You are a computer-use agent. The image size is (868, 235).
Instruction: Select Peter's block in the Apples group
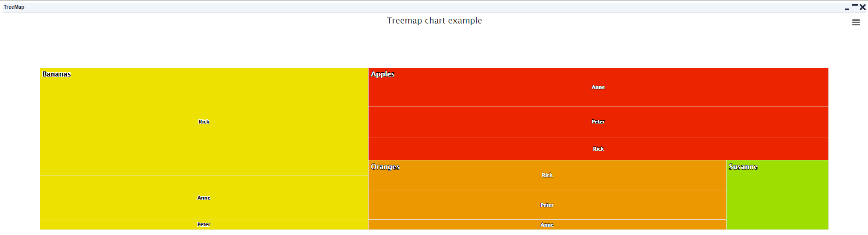click(x=598, y=122)
